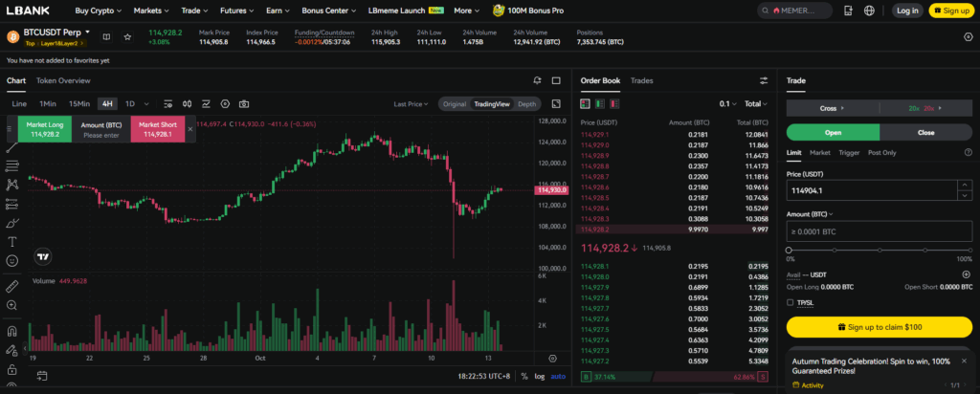Select the text annotation drawing tool
This screenshot has width=980, height=394.
pyautogui.click(x=12, y=242)
